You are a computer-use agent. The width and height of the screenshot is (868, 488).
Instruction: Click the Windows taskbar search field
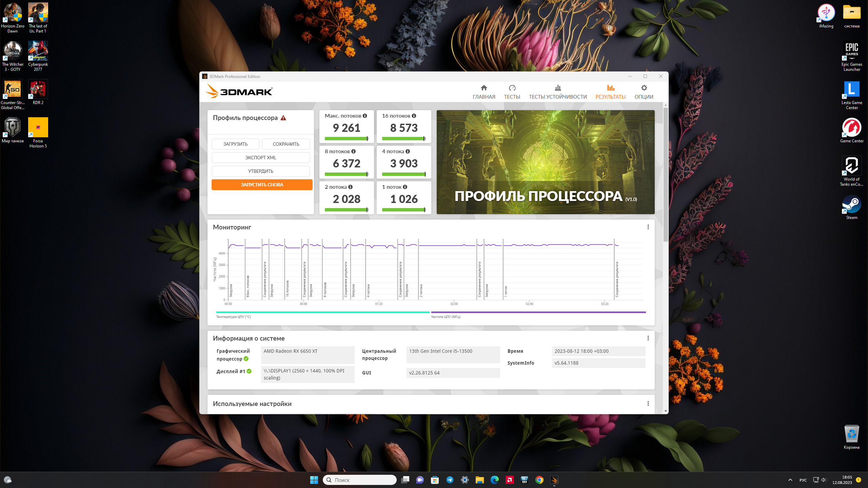(x=360, y=480)
